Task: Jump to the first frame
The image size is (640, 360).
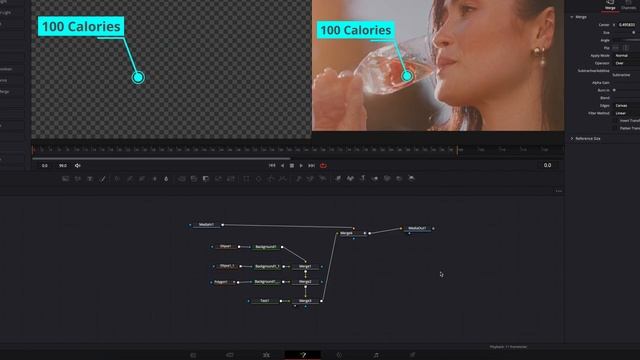Action: [272, 166]
